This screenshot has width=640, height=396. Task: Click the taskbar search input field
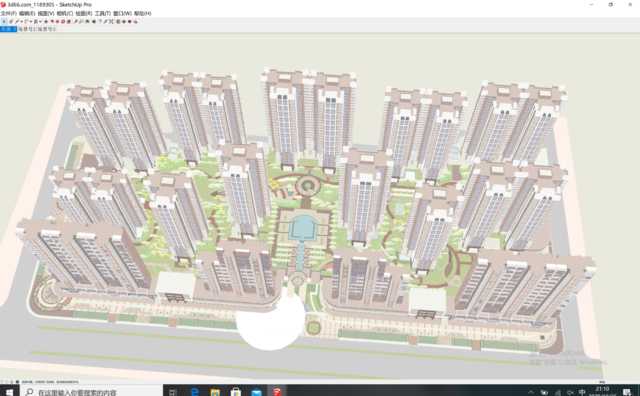(91, 392)
